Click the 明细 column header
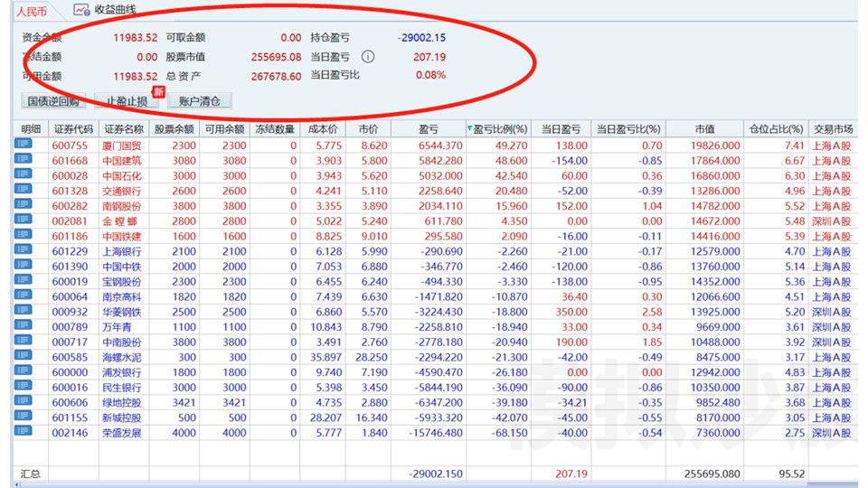Viewport: 868px width, 488px height. click(31, 129)
